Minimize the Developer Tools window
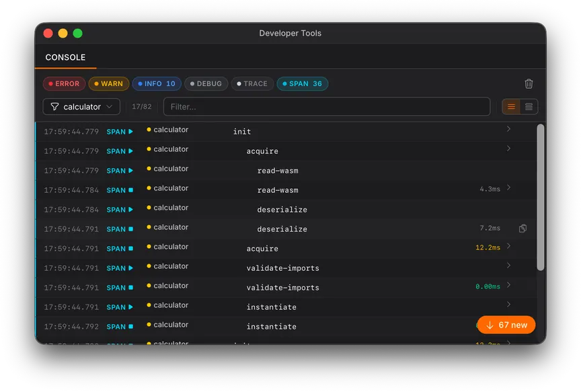 tap(63, 34)
